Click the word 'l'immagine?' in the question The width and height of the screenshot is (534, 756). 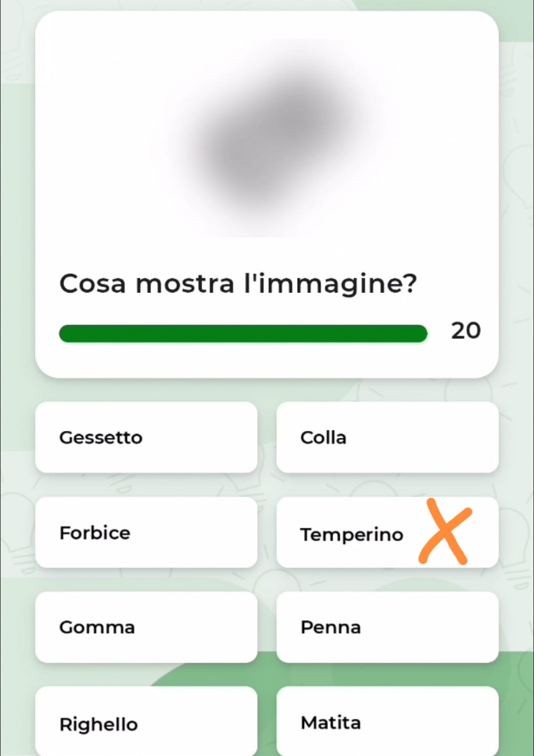330,284
